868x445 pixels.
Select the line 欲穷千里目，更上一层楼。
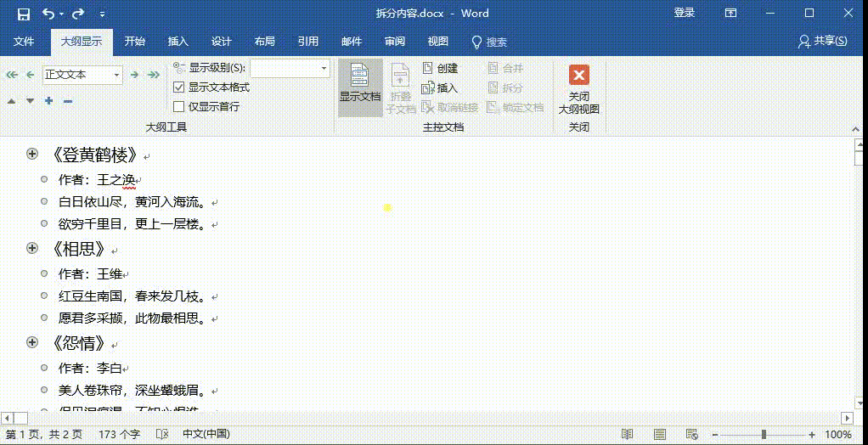pos(132,225)
